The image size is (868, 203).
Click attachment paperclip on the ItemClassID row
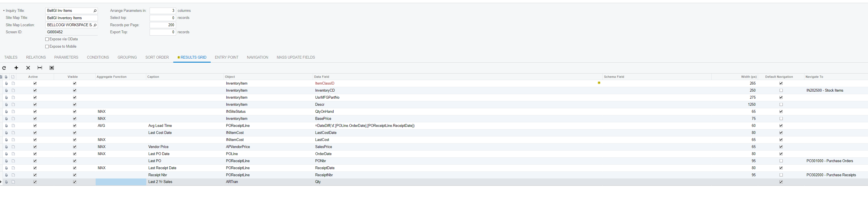coord(6,83)
